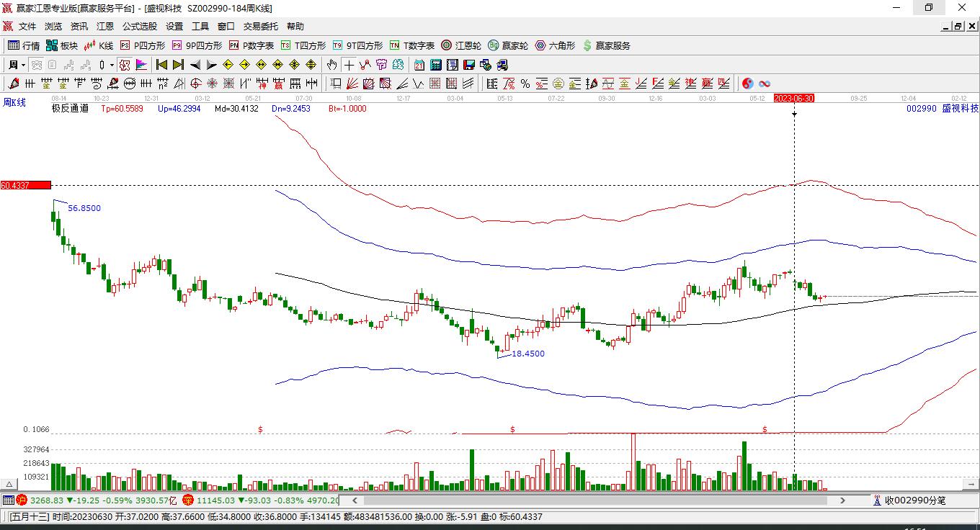The height and width of the screenshot is (530, 980).
Task: Collapse the volume panel with up-triangle button
Action: (x=10, y=484)
